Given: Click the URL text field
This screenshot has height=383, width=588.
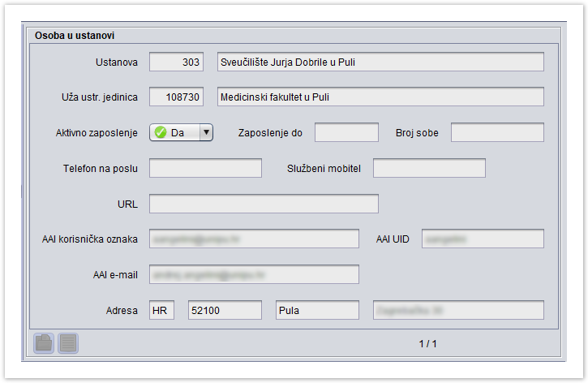Looking at the screenshot, I should (264, 204).
